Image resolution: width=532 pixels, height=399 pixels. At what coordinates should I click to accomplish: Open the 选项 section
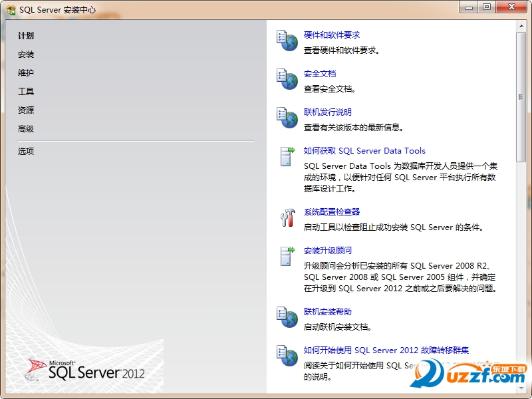[x=25, y=151]
